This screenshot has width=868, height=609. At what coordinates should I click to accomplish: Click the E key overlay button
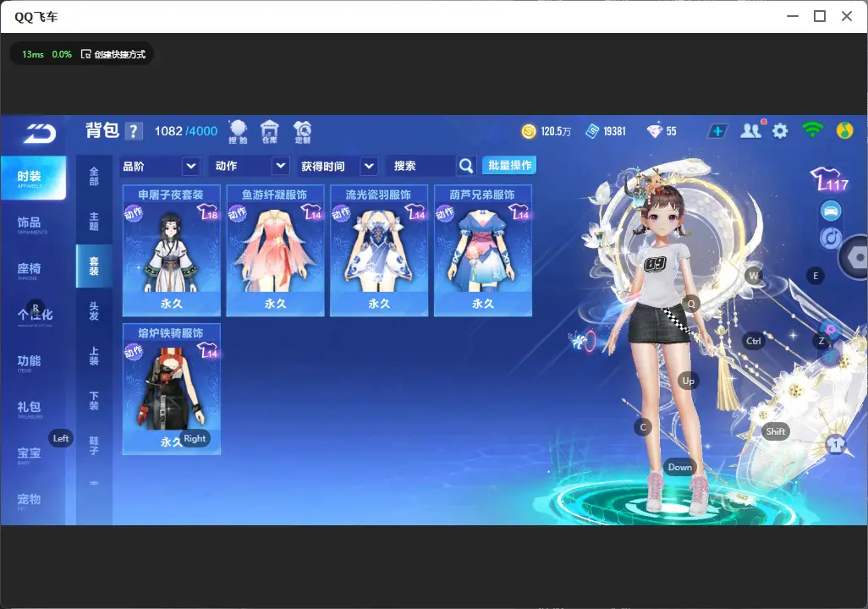816,276
